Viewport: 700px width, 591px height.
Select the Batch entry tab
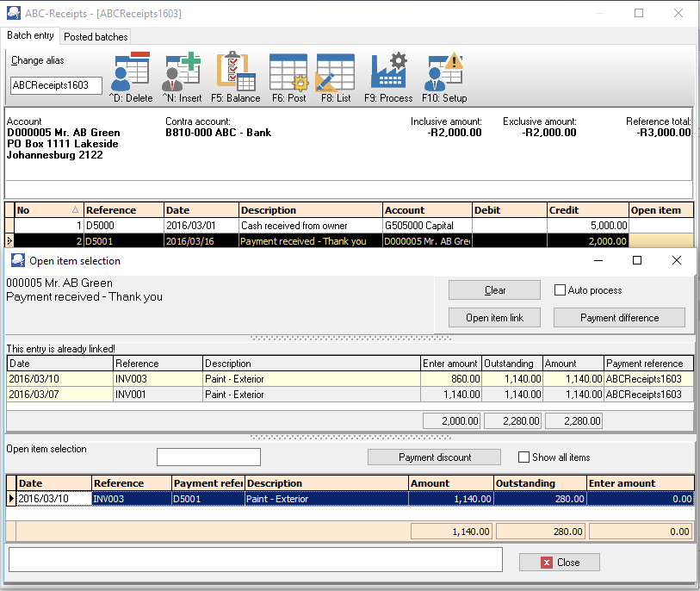tap(31, 36)
